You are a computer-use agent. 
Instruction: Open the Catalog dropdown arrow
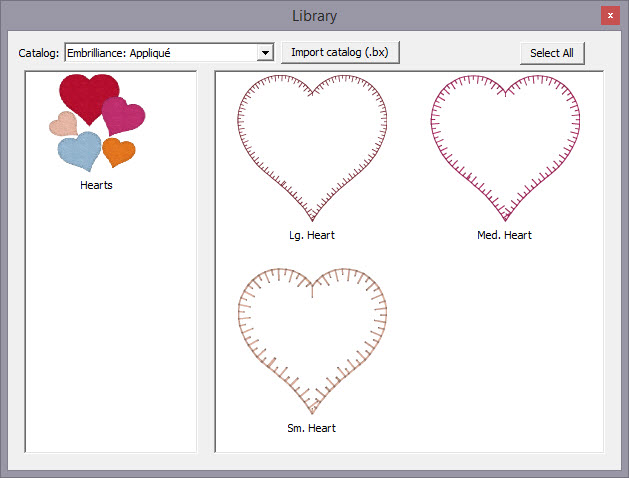265,52
